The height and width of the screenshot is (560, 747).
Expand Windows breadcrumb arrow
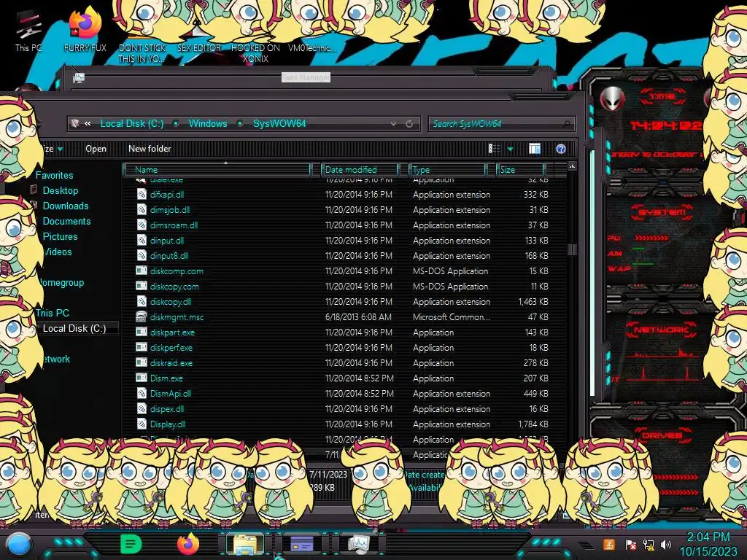pyautogui.click(x=240, y=124)
